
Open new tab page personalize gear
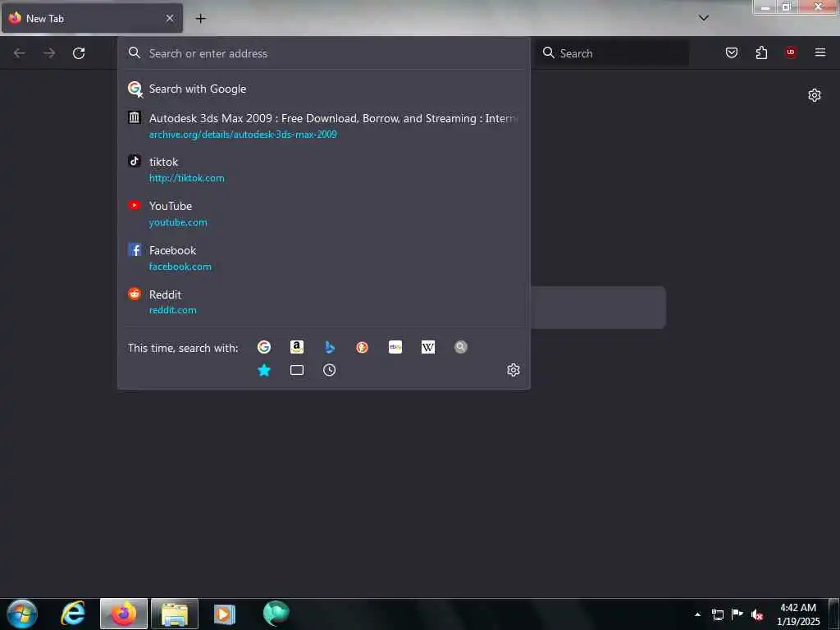click(x=815, y=95)
